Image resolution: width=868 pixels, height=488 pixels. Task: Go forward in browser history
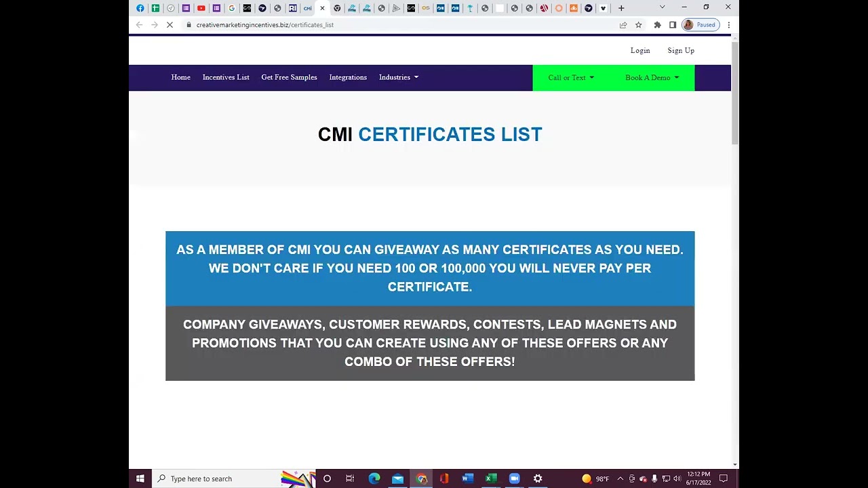click(x=155, y=25)
